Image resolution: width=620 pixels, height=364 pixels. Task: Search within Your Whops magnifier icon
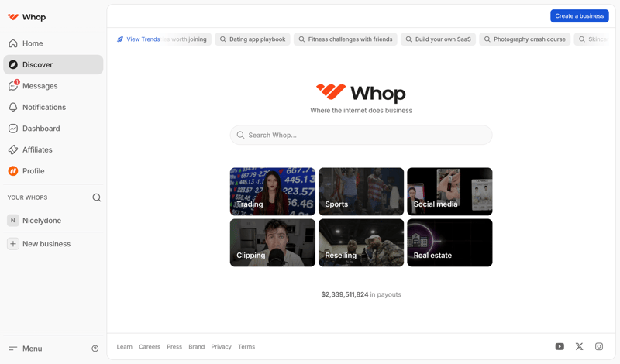96,197
